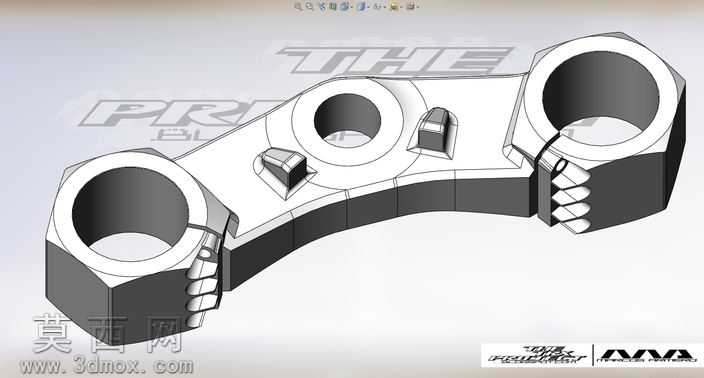Select the center bore hole of the model
The width and height of the screenshot is (704, 378).
347,120
